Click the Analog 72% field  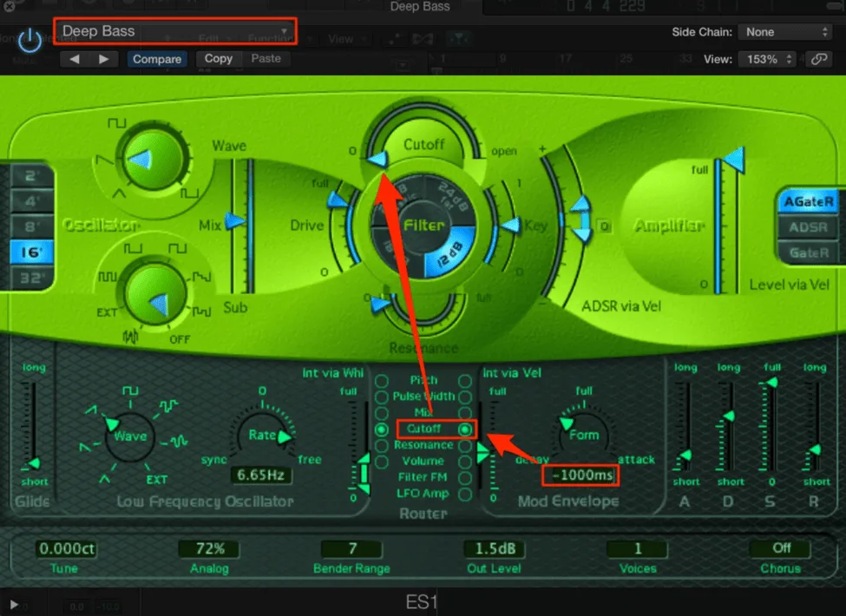point(209,548)
